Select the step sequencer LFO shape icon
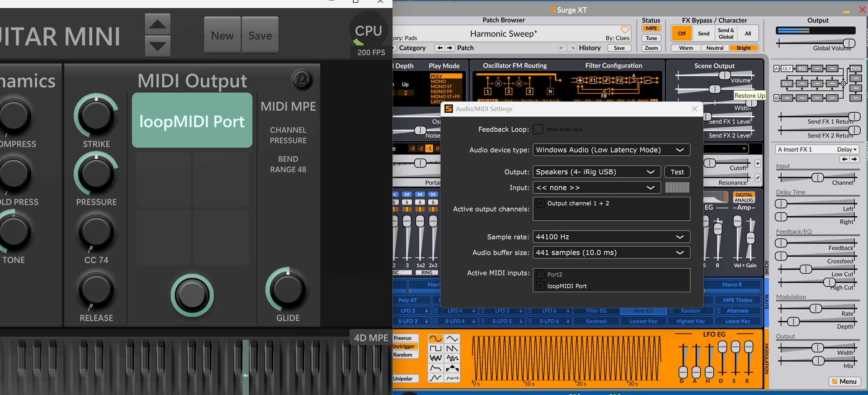 (452, 368)
